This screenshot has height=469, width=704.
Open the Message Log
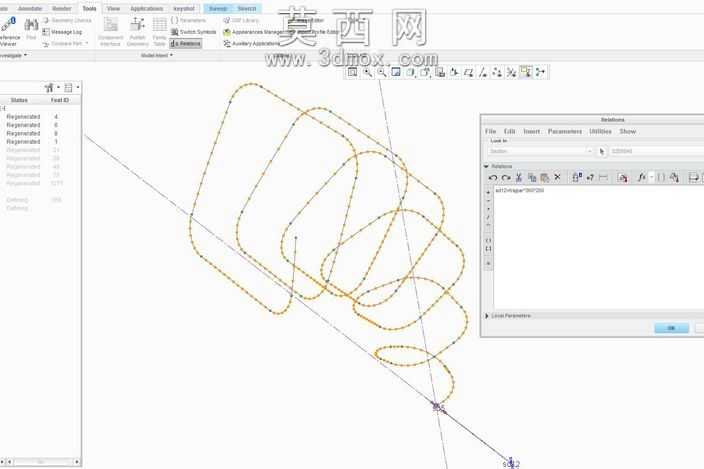coord(62,32)
